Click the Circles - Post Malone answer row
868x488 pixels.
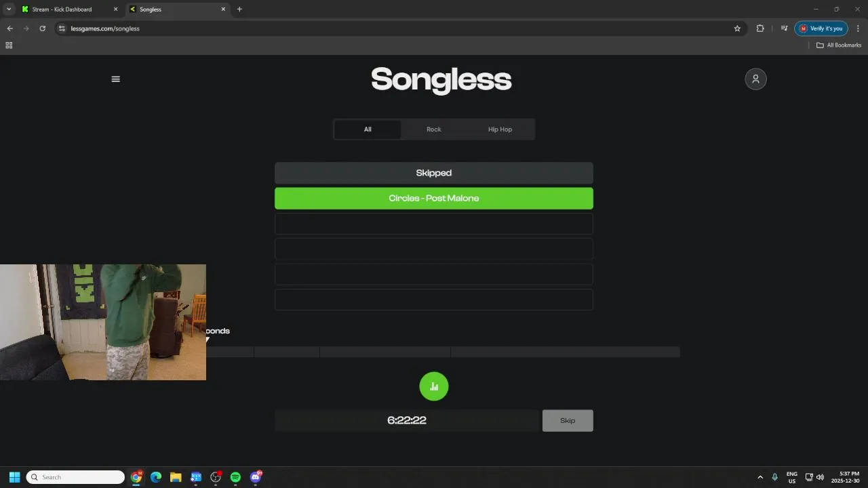click(434, 199)
